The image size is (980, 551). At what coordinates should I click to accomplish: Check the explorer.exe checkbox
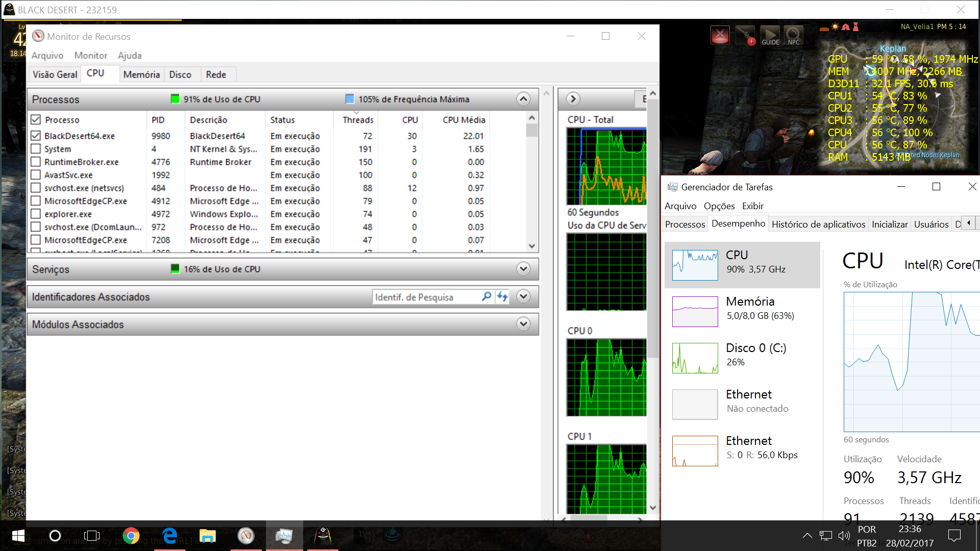36,214
